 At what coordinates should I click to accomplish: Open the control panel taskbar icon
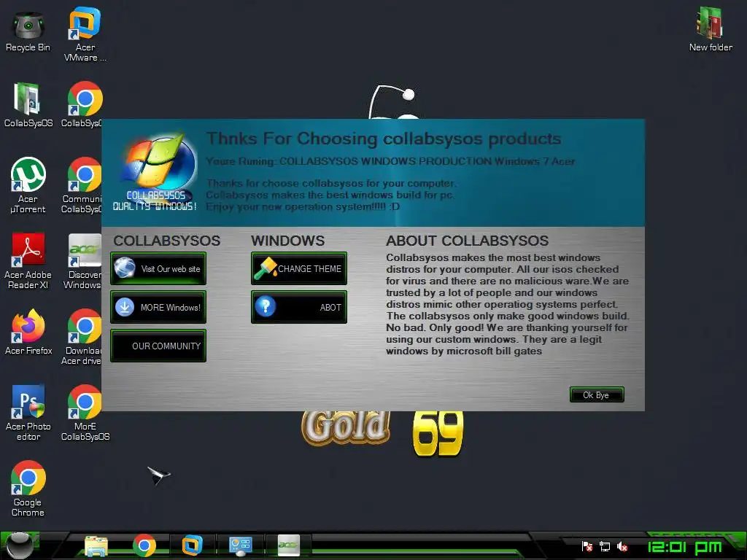point(241,545)
